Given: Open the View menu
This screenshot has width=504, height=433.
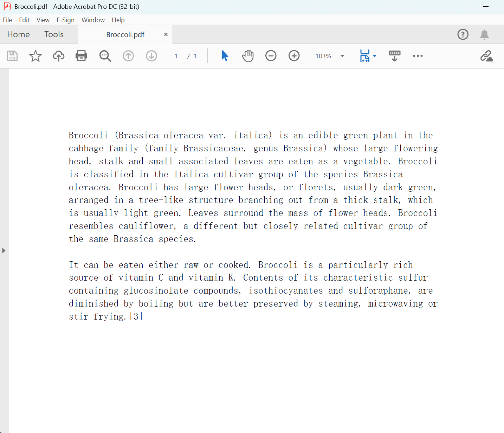Looking at the screenshot, I should [43, 20].
